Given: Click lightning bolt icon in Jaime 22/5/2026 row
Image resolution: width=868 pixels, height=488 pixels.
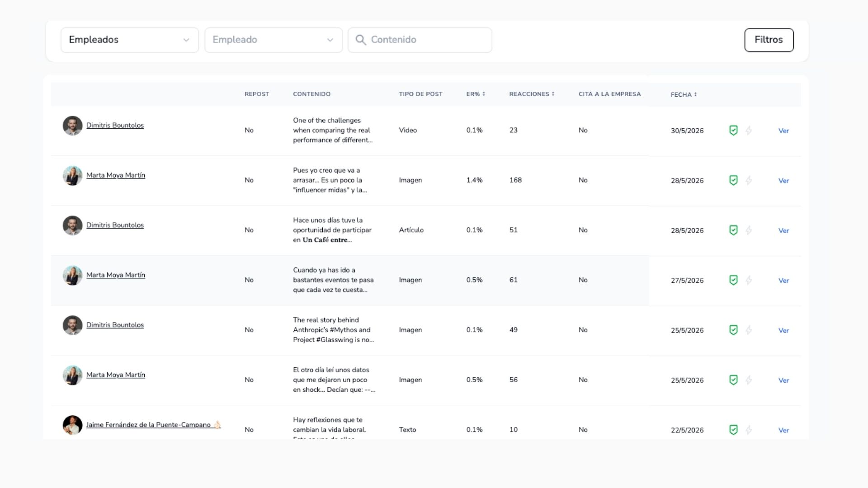Looking at the screenshot, I should point(749,430).
